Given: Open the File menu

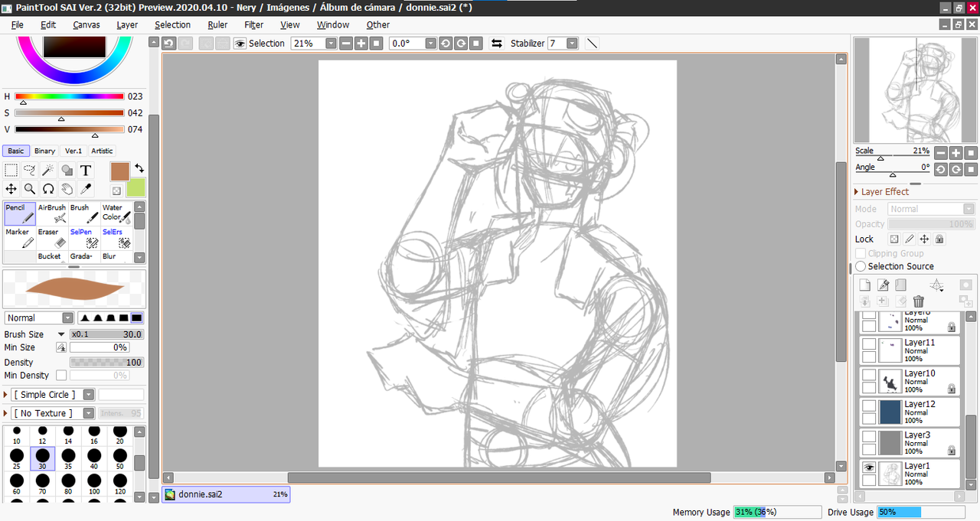Looking at the screenshot, I should click(18, 24).
